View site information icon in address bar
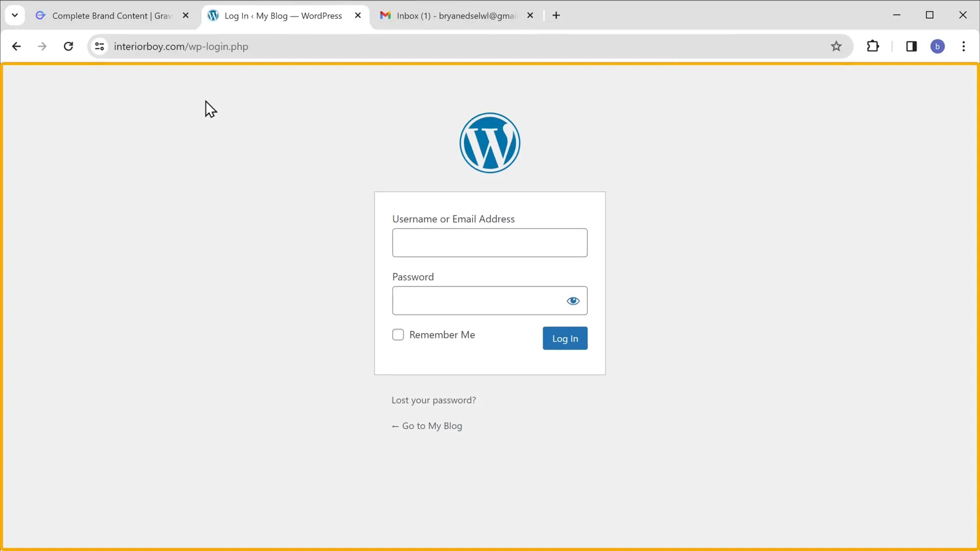 (x=100, y=46)
